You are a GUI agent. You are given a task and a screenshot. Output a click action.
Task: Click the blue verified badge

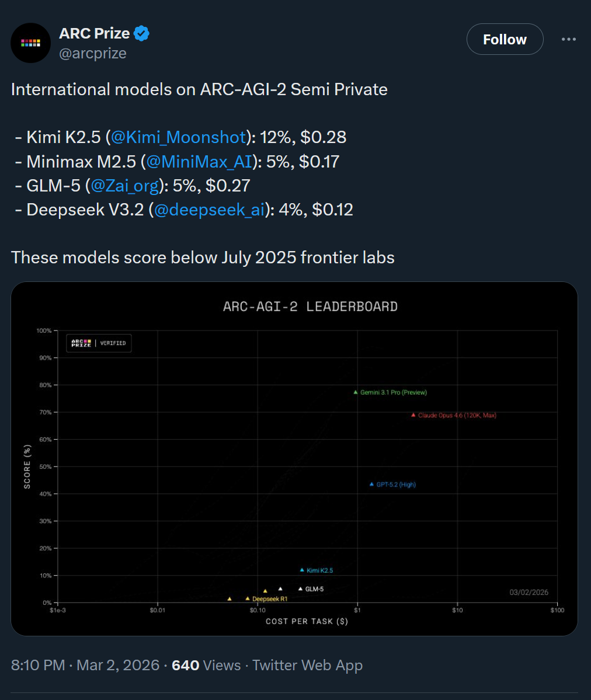[141, 34]
